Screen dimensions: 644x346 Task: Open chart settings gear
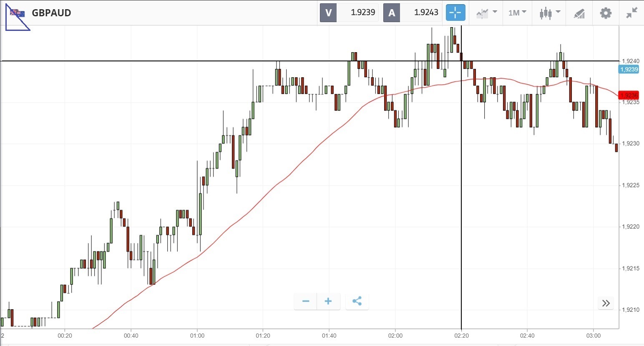click(606, 13)
